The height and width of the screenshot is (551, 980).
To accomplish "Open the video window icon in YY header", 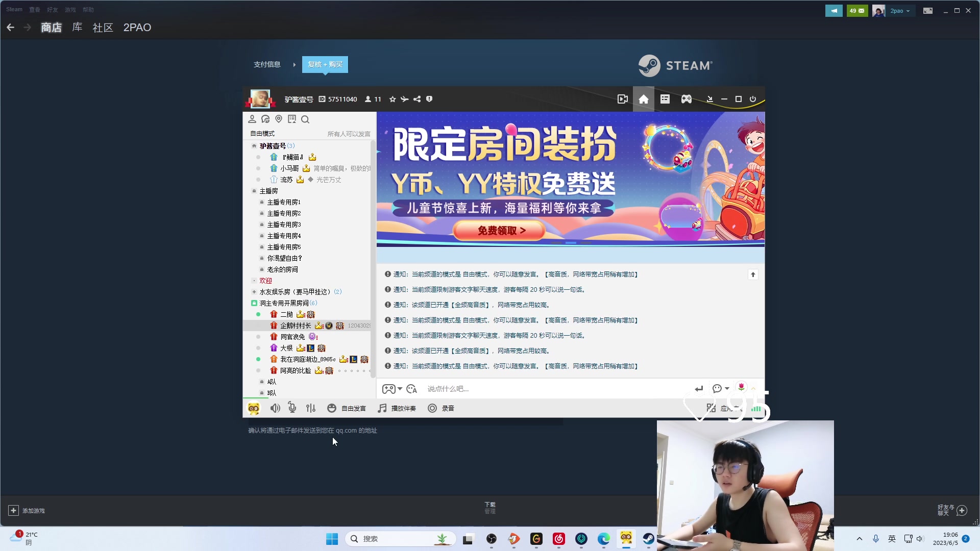I will (x=622, y=99).
